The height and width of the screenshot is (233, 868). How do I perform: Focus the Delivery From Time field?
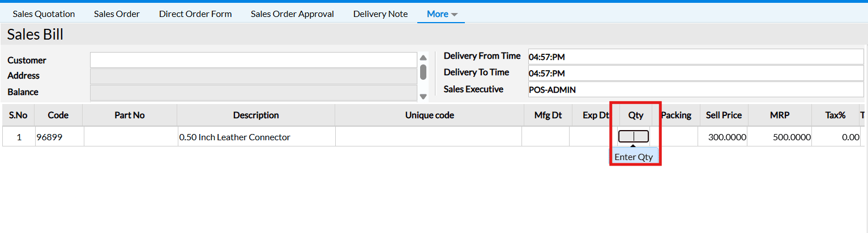[x=695, y=57]
